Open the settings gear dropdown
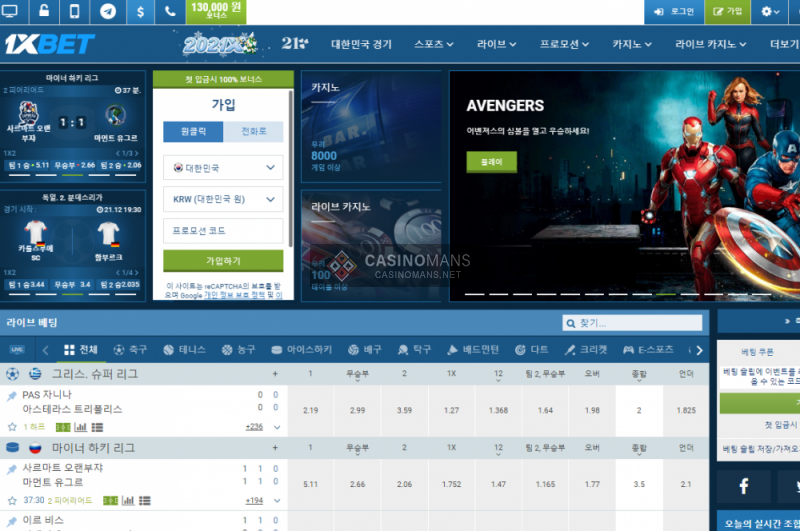The width and height of the screenshot is (800, 531). (x=771, y=11)
